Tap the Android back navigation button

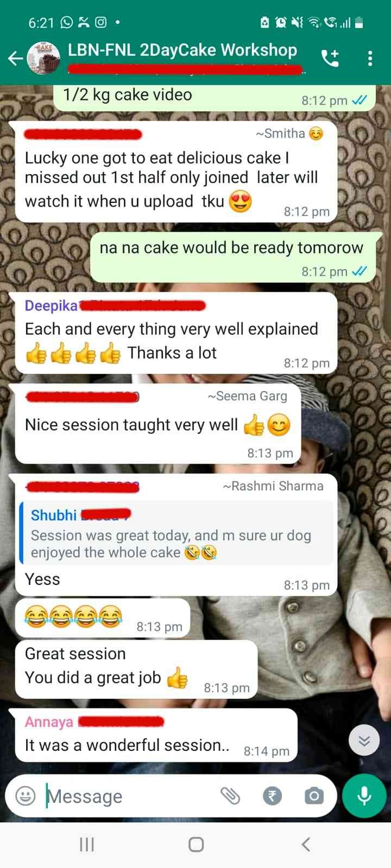pos(306,844)
